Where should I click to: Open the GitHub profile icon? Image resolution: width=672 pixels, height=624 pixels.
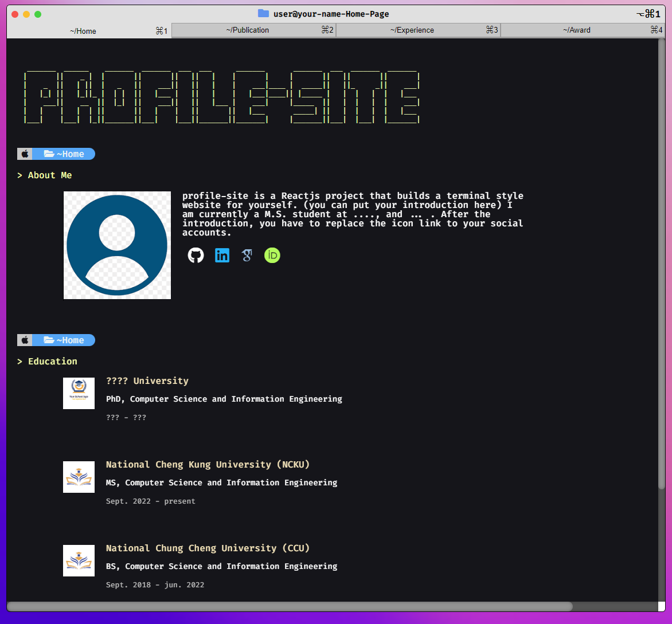[x=196, y=255]
